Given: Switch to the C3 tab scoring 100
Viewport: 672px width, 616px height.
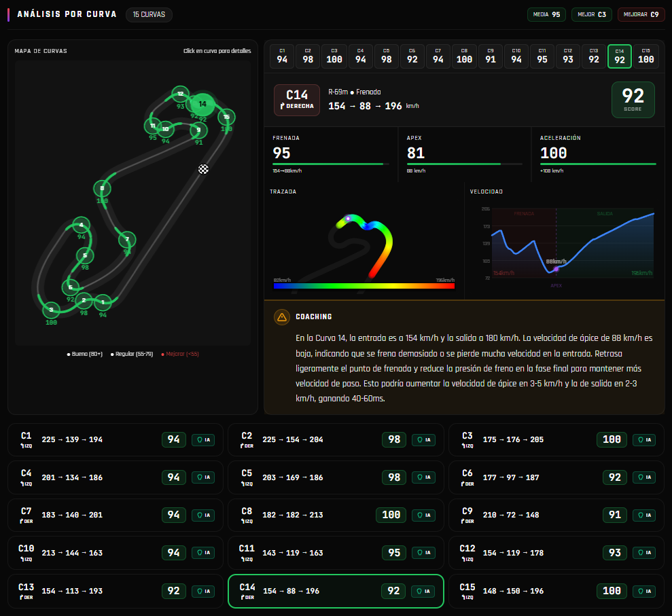Looking at the screenshot, I should tap(334, 56).
